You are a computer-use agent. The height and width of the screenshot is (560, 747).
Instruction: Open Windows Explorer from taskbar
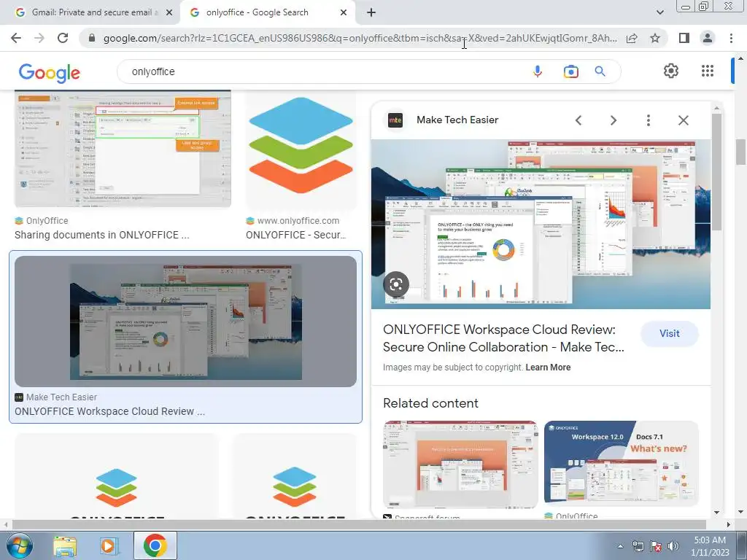tap(65, 545)
